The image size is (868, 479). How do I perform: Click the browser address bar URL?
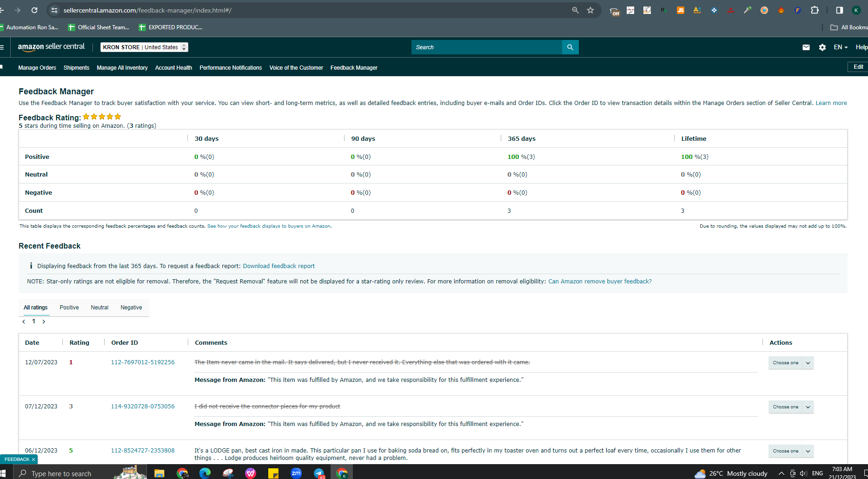point(147,10)
